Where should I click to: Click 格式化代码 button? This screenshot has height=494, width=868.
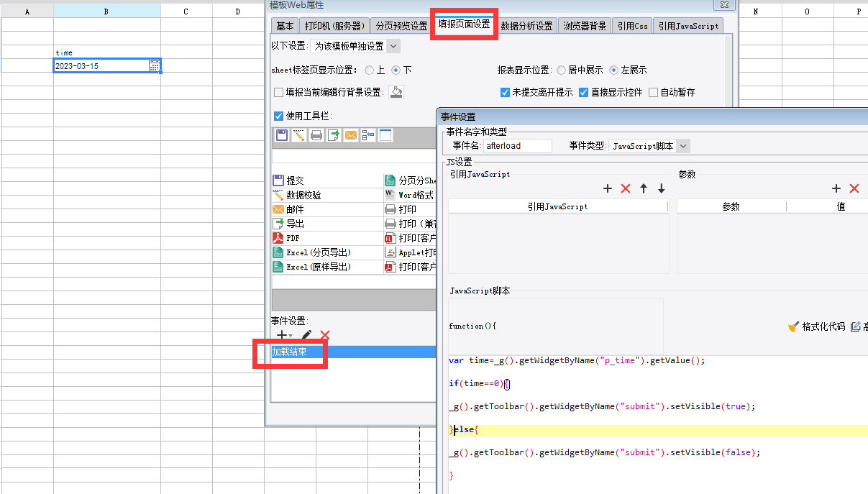click(817, 326)
